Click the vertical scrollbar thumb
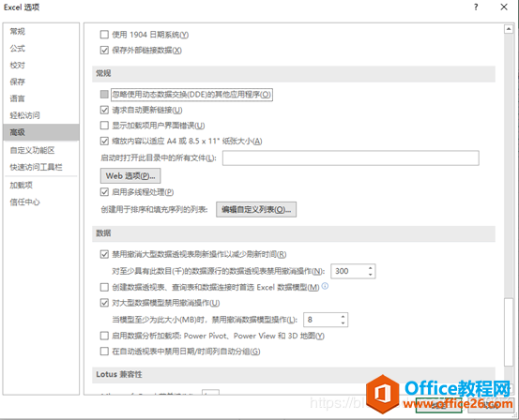Viewport: 519px width, 420px height. click(x=509, y=332)
